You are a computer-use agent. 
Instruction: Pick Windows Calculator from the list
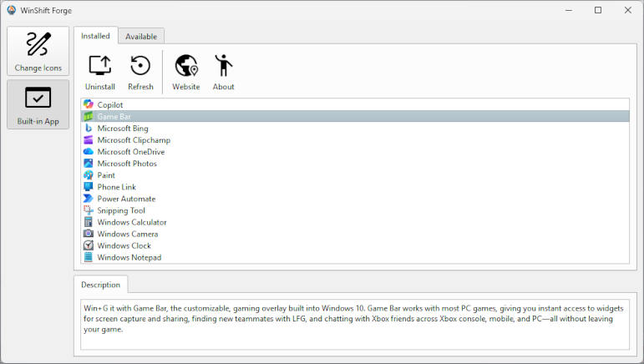coord(132,222)
